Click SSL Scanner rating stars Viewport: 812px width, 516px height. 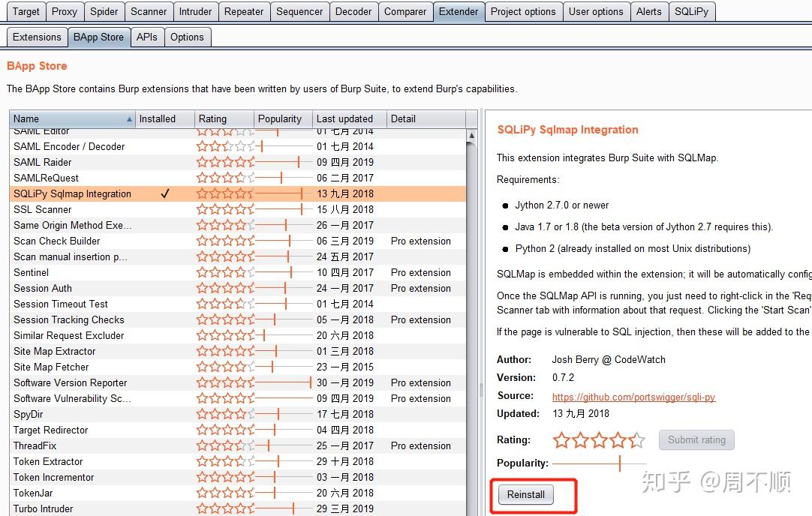[225, 209]
